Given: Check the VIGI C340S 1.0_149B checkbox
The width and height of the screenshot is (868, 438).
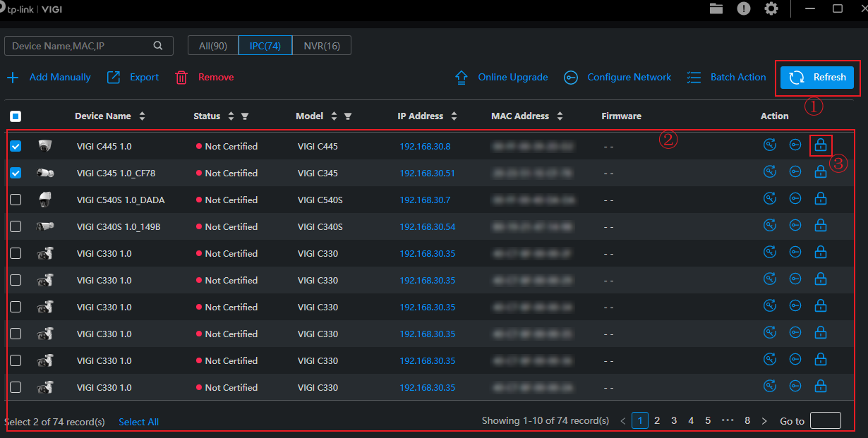Looking at the screenshot, I should (x=16, y=226).
